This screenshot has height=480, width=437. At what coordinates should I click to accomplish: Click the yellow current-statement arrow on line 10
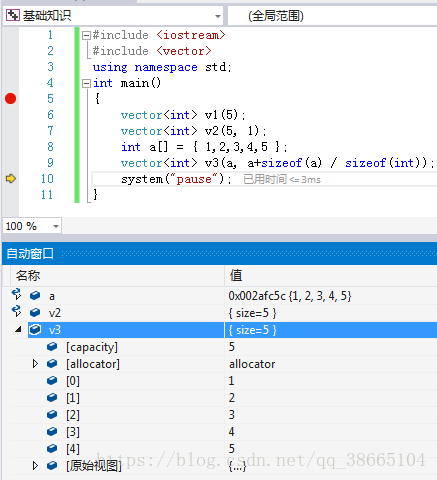(11, 179)
